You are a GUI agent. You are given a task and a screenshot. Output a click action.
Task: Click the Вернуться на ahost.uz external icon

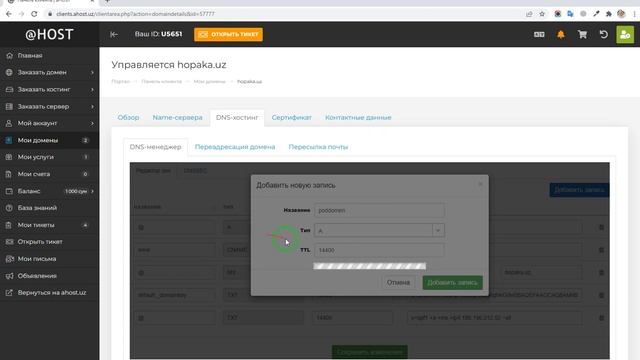tap(9, 293)
